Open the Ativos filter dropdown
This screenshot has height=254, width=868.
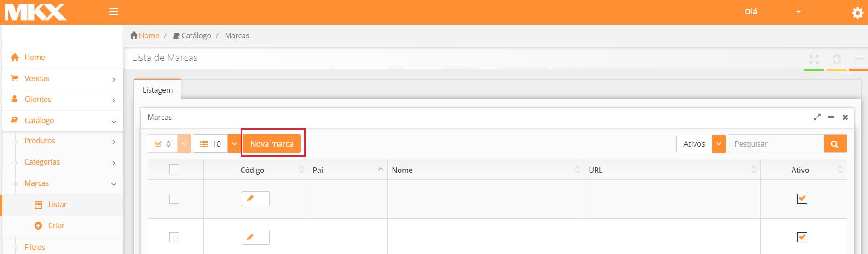tap(718, 144)
